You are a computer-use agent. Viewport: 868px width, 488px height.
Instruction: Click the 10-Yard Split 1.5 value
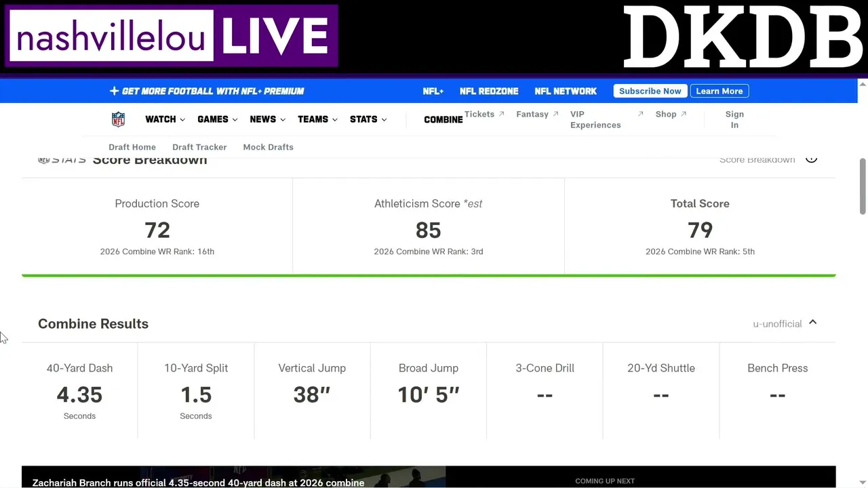196,394
